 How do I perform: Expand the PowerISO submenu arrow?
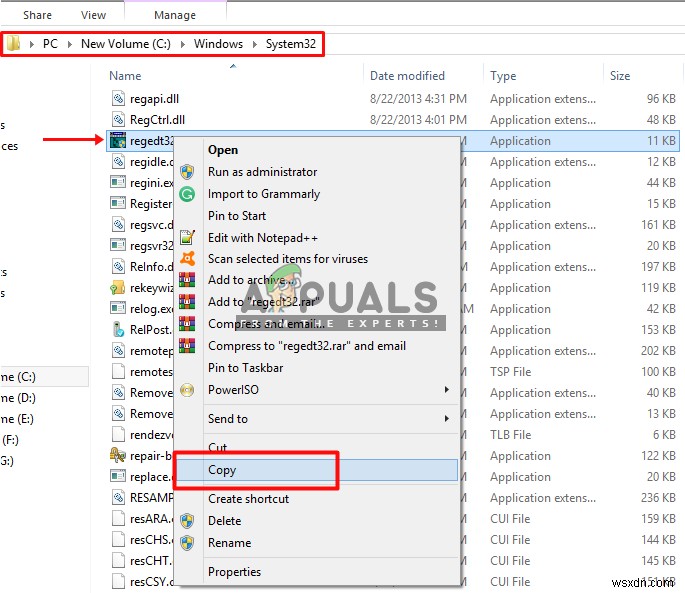[446, 389]
